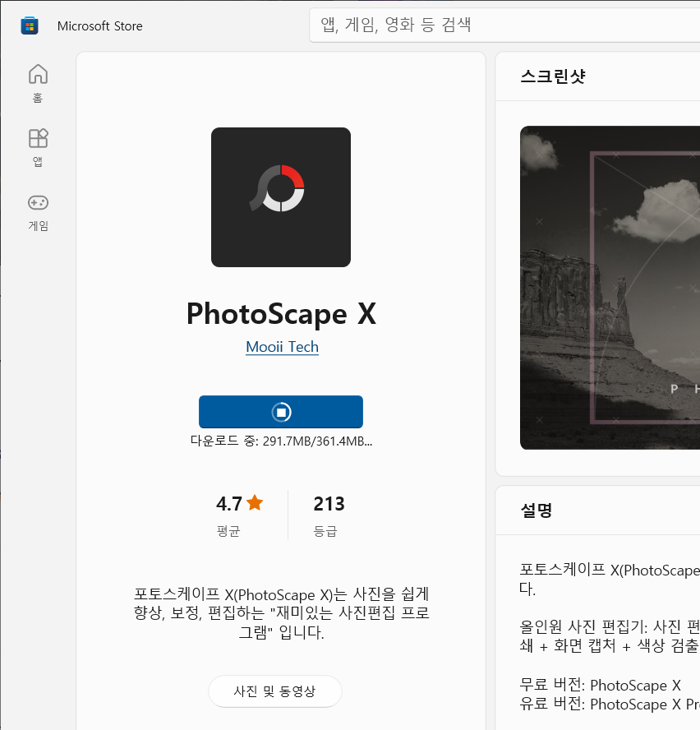
Task: Open the 사진 및 동영상 category
Action: 274,691
